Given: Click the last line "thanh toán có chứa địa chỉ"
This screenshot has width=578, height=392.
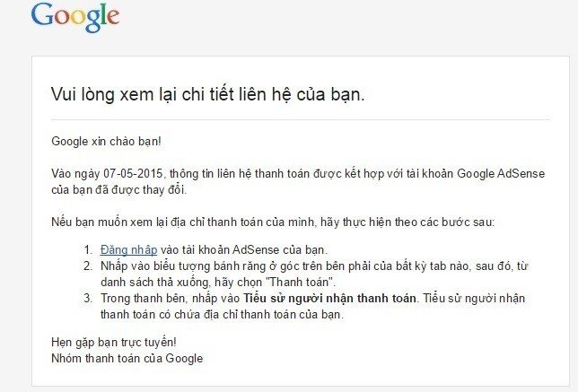Looking at the screenshot, I should pyautogui.click(x=222, y=315).
